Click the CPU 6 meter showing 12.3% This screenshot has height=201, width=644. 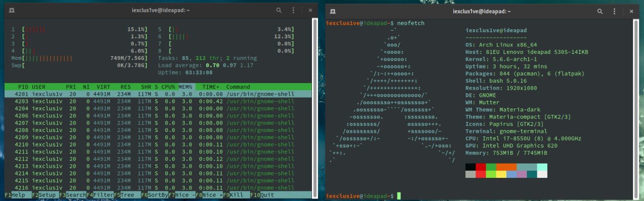[226, 36]
